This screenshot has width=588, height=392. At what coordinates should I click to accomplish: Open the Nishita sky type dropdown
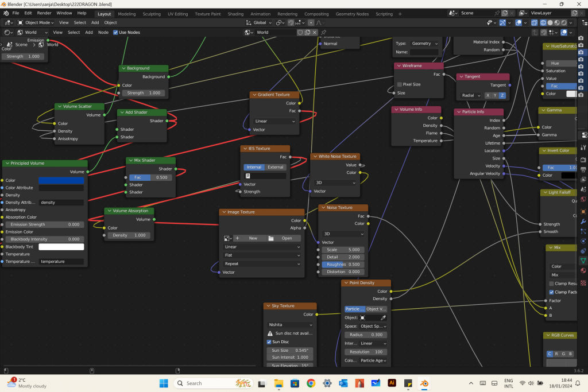290,324
